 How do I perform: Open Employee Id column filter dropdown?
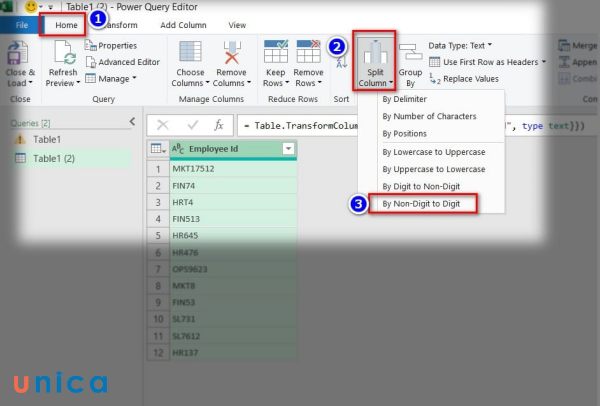tap(288, 149)
